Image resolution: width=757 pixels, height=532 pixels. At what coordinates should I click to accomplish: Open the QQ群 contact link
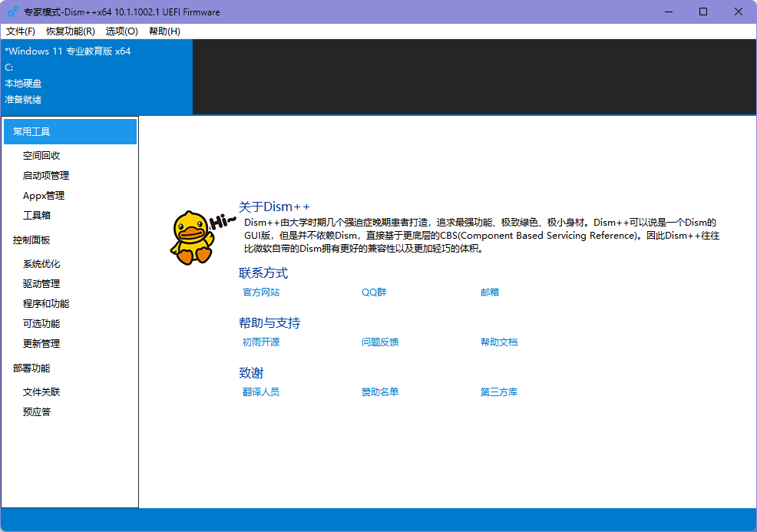(x=374, y=292)
